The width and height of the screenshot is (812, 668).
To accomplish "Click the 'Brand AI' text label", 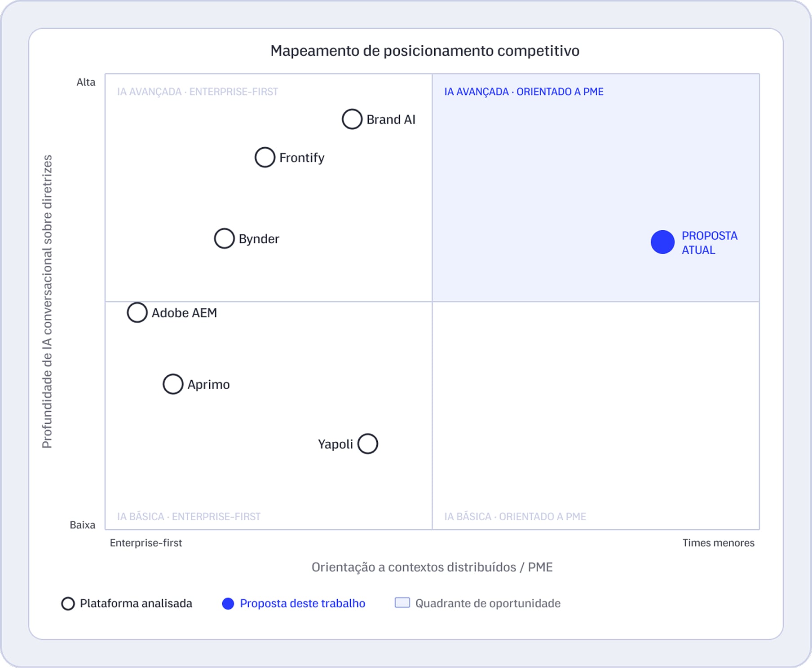I will click(x=391, y=119).
